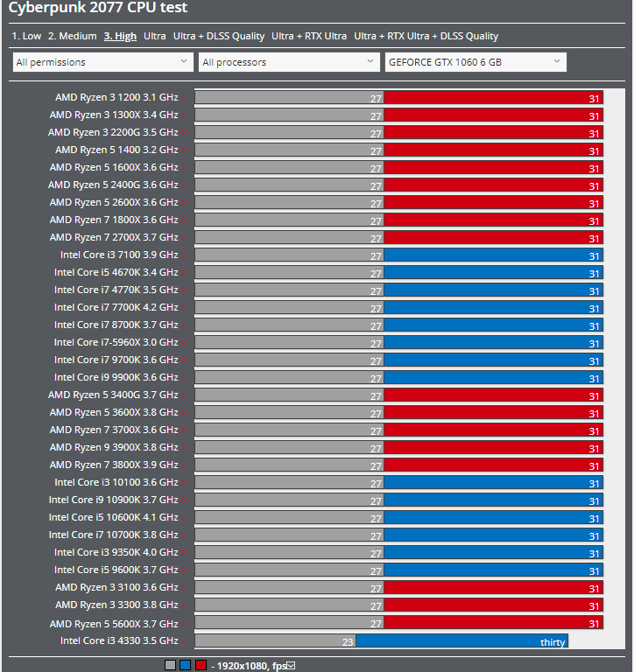Click the Intel Core i7 10700K 3.8 GHz label

coord(114,535)
